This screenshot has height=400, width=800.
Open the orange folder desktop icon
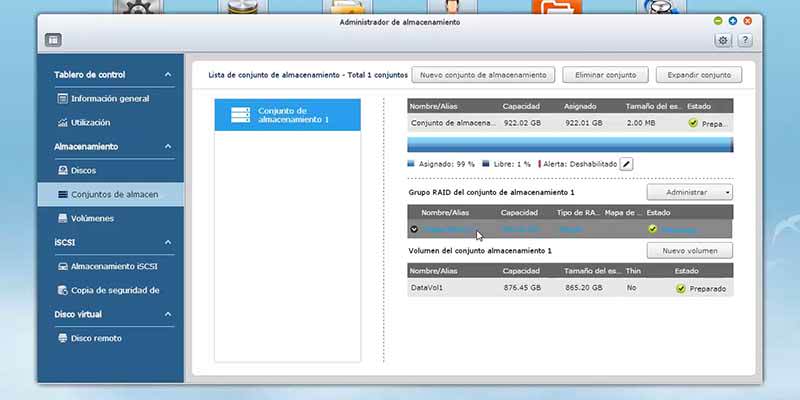point(557,7)
